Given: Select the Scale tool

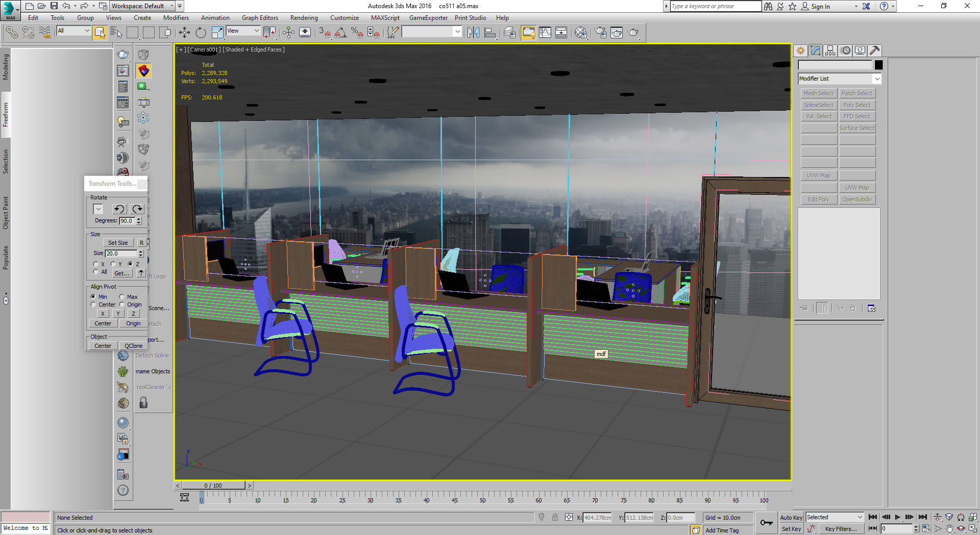Looking at the screenshot, I should pyautogui.click(x=217, y=33).
